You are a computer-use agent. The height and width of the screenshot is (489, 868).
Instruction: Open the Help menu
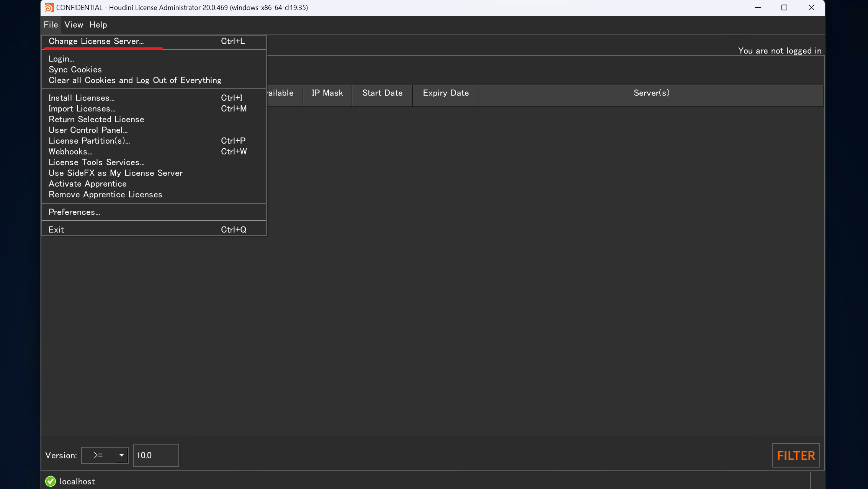click(98, 25)
